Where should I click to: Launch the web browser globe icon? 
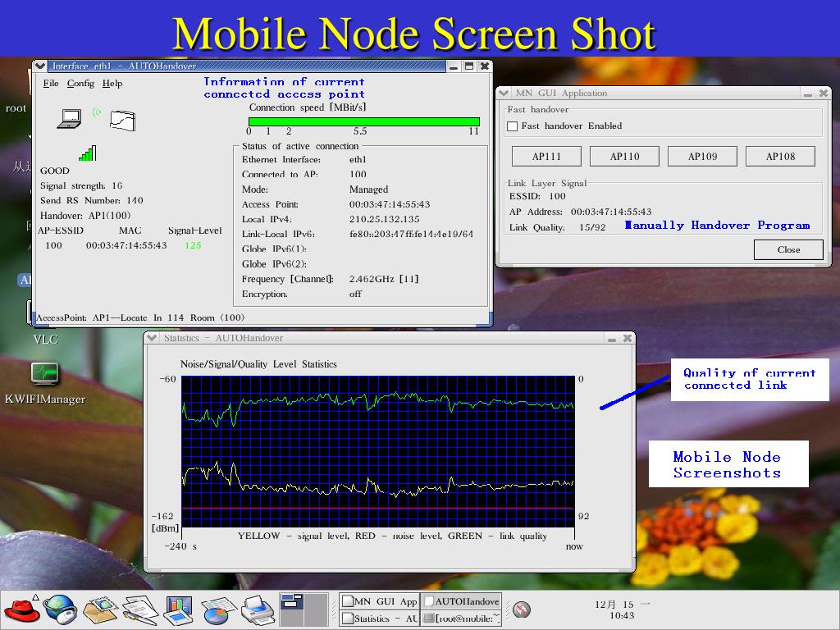[x=60, y=609]
